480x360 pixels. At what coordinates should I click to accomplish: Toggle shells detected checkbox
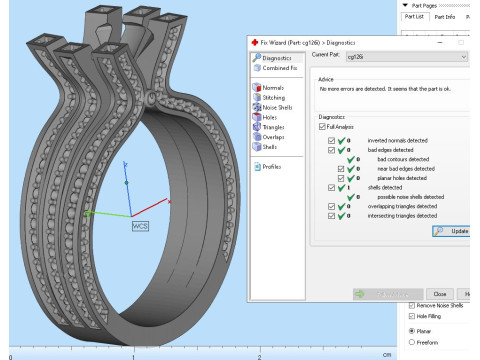[331, 188]
